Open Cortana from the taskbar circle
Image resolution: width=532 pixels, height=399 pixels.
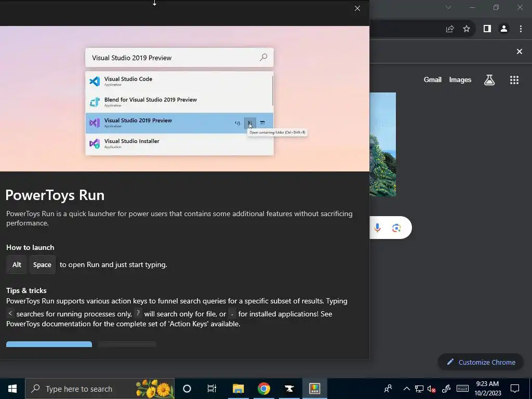click(x=187, y=389)
